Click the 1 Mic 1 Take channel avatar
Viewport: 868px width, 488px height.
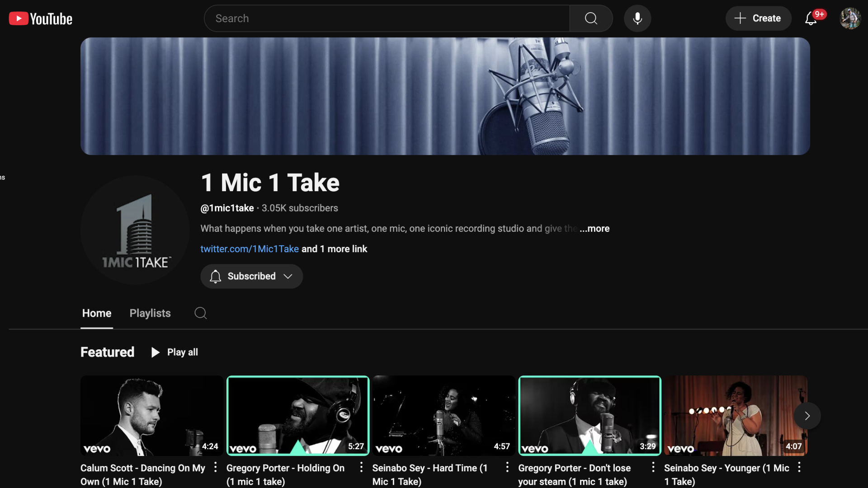click(x=135, y=230)
